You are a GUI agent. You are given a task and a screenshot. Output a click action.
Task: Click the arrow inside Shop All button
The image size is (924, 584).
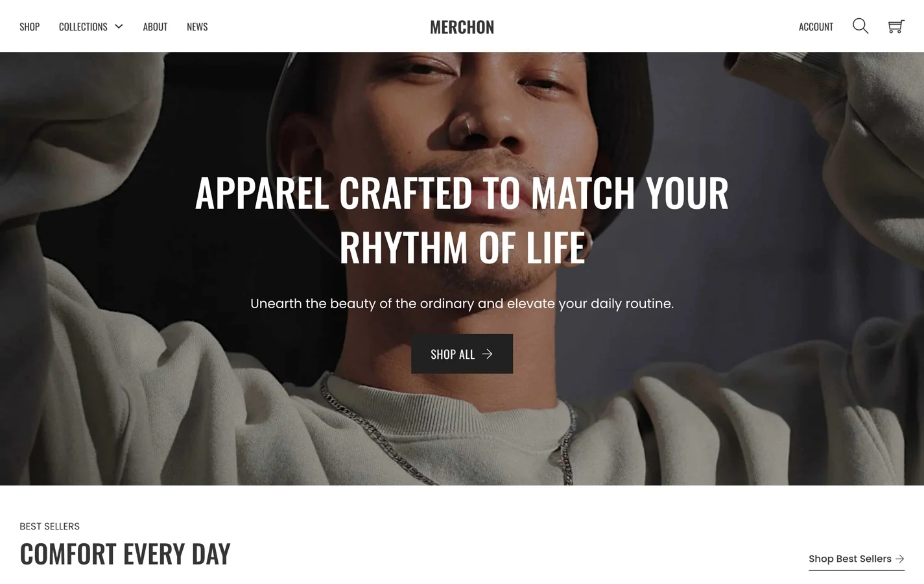pos(487,354)
